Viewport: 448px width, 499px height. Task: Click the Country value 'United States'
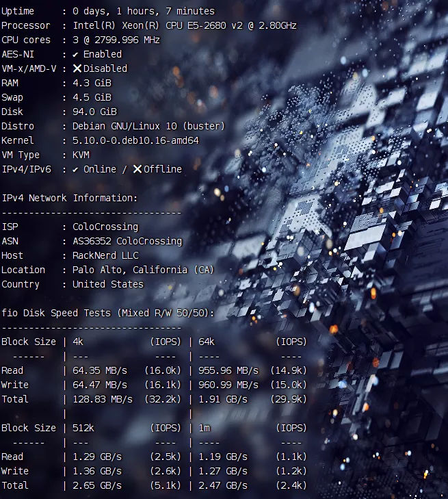click(108, 284)
